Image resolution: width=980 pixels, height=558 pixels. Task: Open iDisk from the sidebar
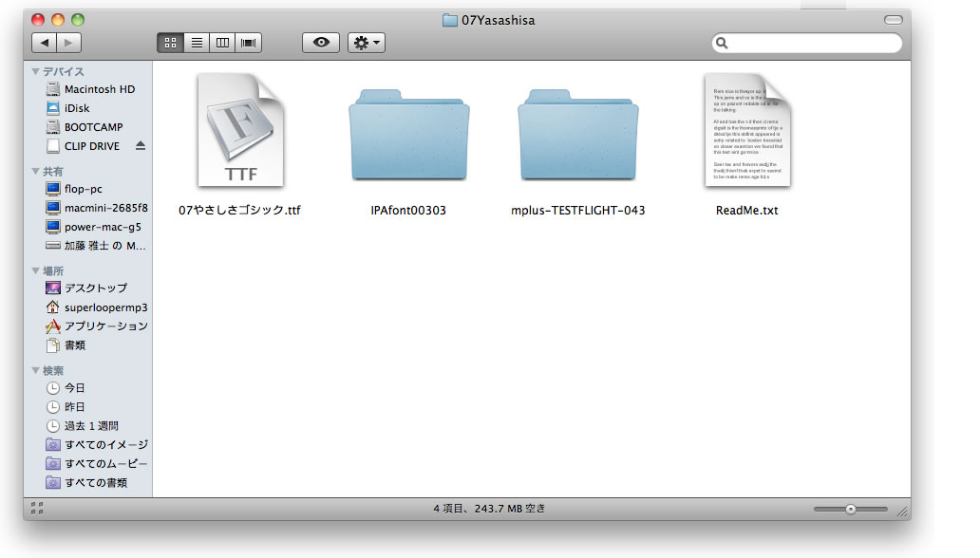pyautogui.click(x=77, y=108)
